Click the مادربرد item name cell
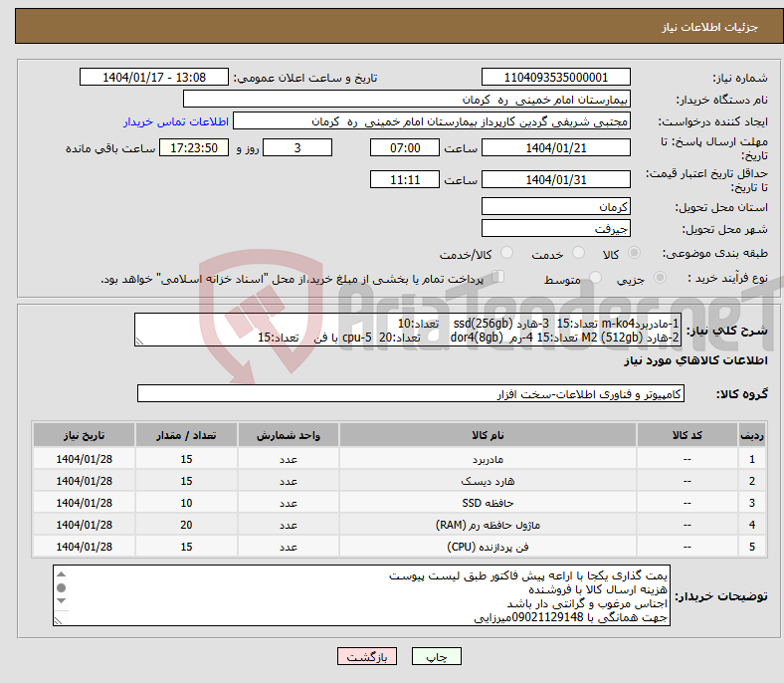784x683 pixels. click(488, 459)
